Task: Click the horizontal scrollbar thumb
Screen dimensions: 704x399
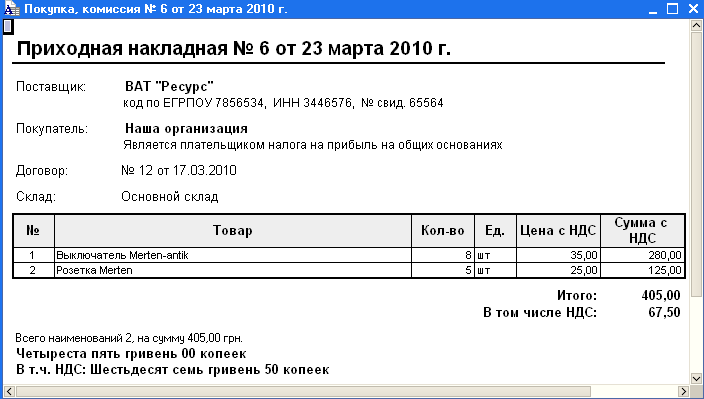Action: click(x=303, y=391)
